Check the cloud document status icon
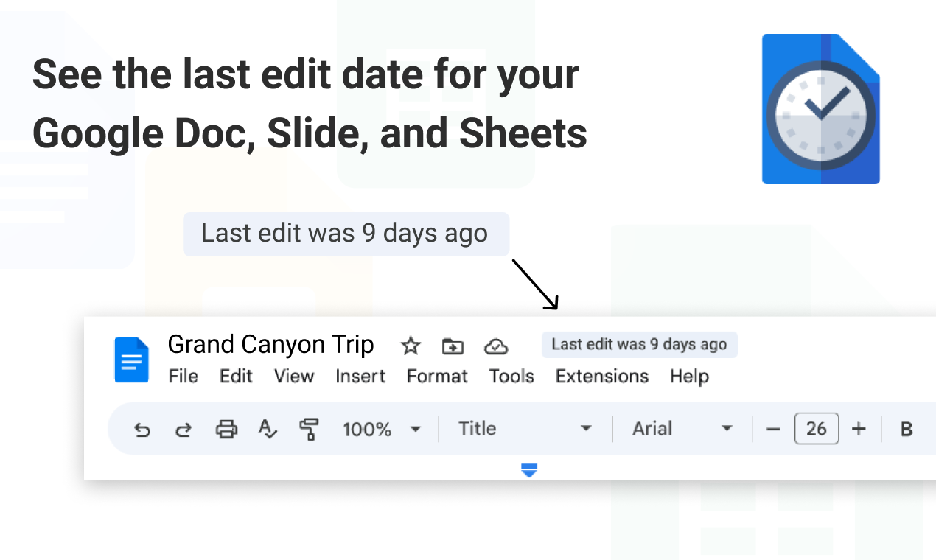The image size is (936, 560). click(496, 346)
